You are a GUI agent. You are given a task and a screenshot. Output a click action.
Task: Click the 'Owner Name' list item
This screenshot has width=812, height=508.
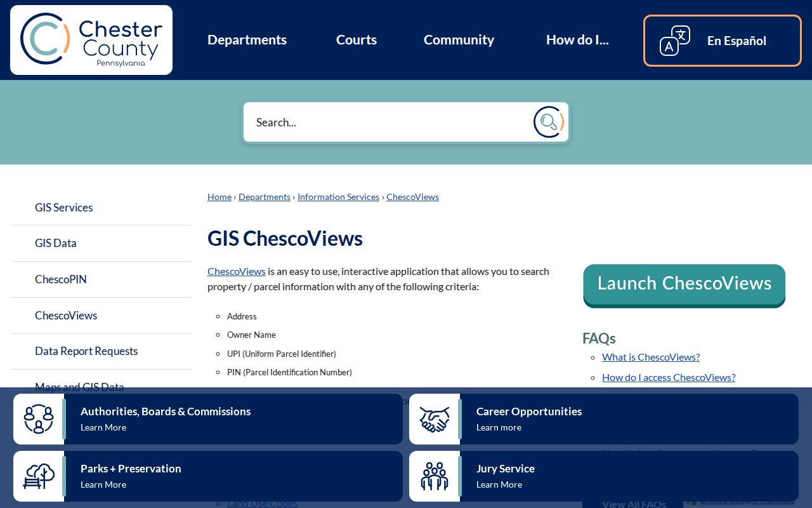tap(251, 335)
